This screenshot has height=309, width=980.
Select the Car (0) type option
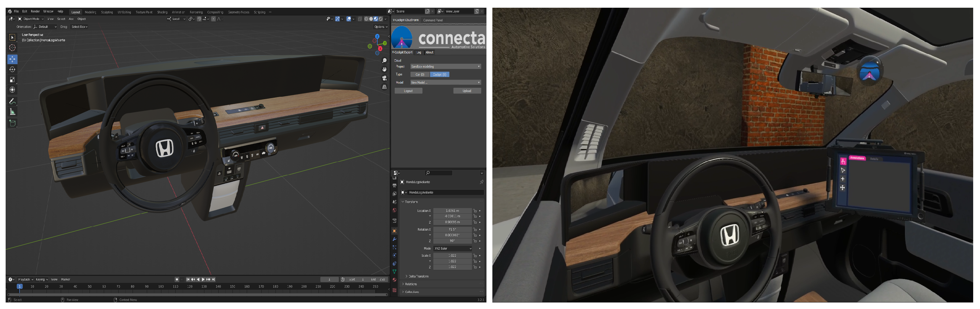tap(420, 75)
